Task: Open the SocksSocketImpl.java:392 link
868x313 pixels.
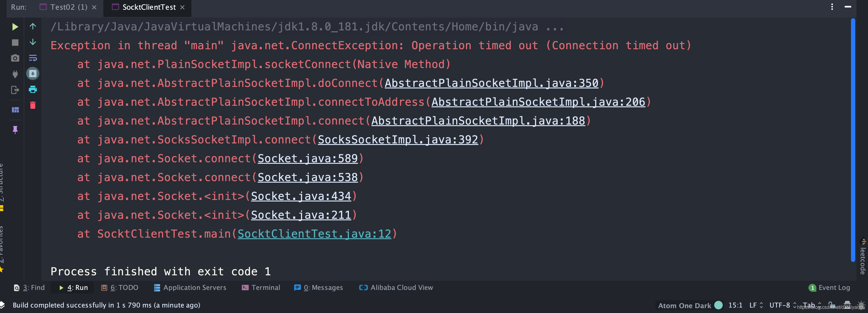Action: coord(398,140)
